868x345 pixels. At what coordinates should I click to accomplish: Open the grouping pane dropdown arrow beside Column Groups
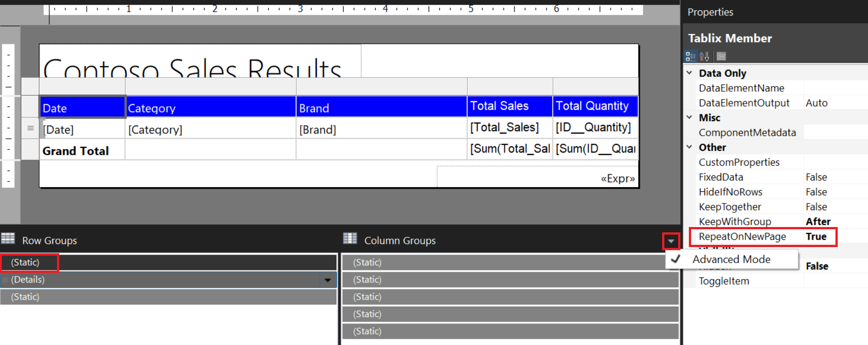pos(671,241)
